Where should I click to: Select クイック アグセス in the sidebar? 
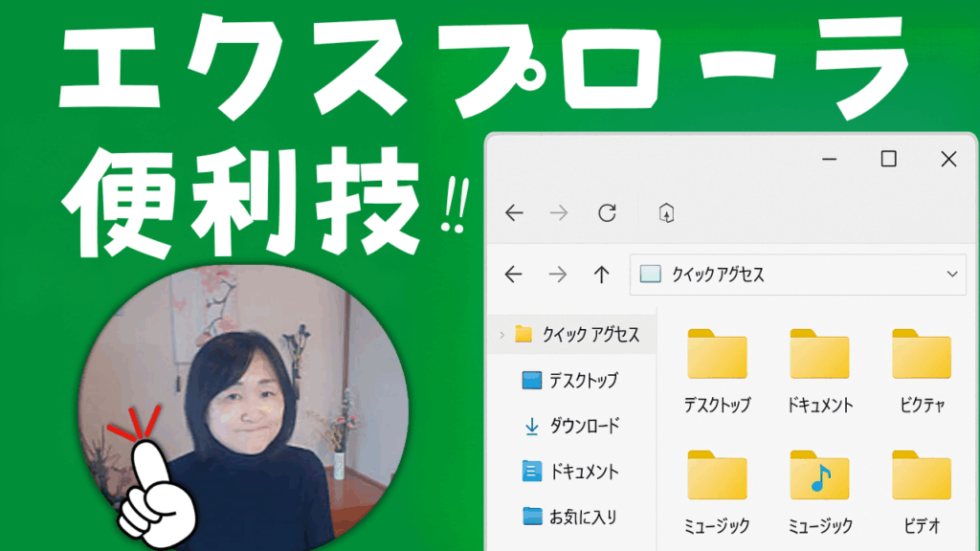point(590,334)
